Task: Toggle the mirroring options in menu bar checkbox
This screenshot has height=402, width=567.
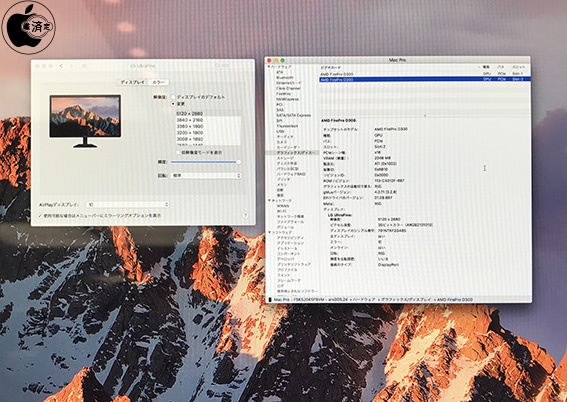Action: click(x=40, y=215)
